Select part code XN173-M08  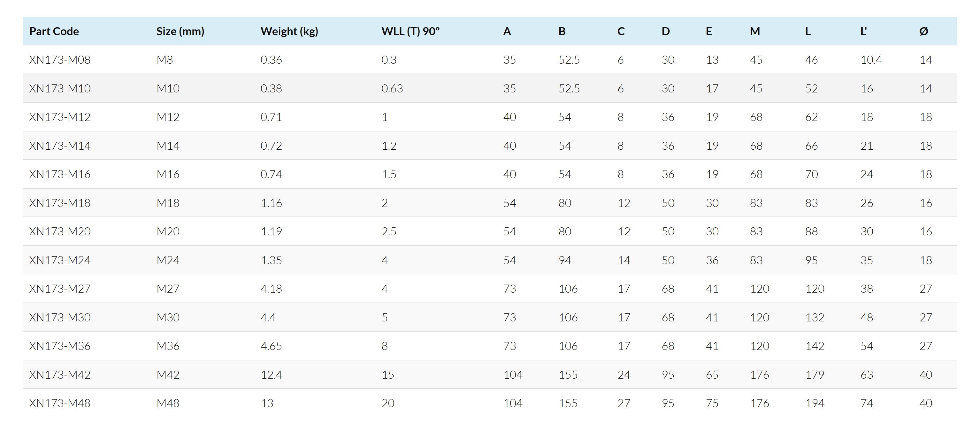pos(60,60)
